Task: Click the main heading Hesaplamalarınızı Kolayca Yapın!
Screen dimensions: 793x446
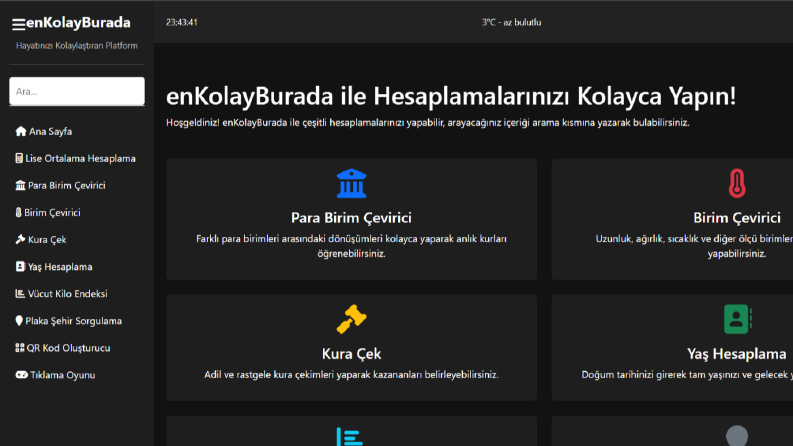Action: point(555,96)
